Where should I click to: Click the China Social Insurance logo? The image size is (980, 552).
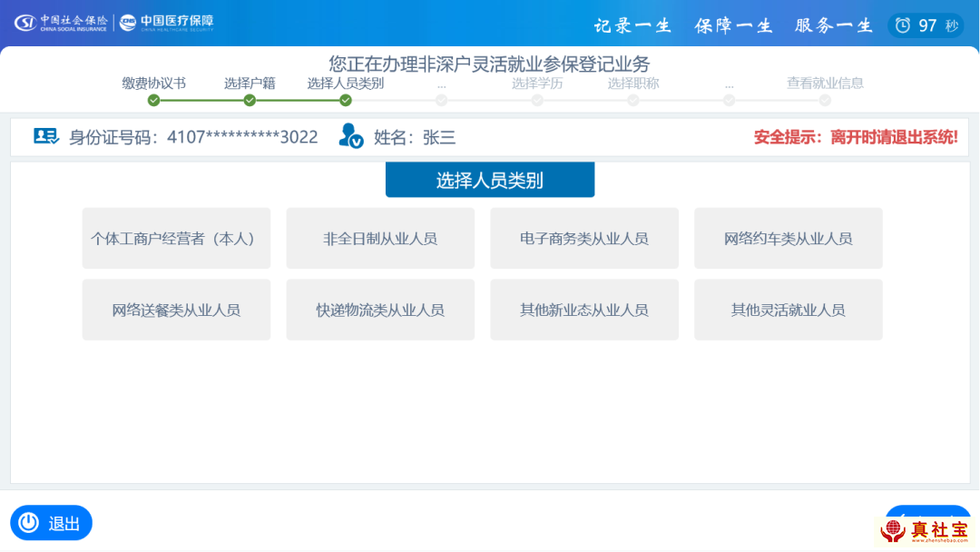coord(61,23)
